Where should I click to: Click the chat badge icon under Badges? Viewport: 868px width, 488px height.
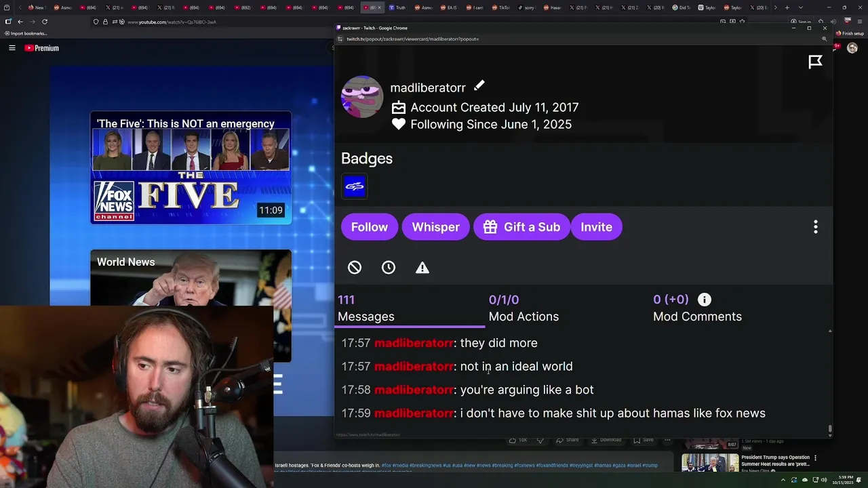coord(354,186)
